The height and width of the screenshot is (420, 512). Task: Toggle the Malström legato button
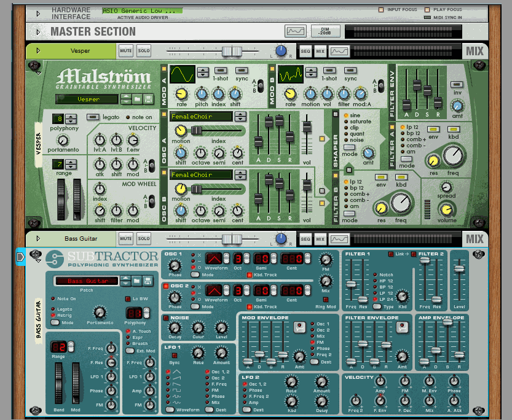coord(93,117)
